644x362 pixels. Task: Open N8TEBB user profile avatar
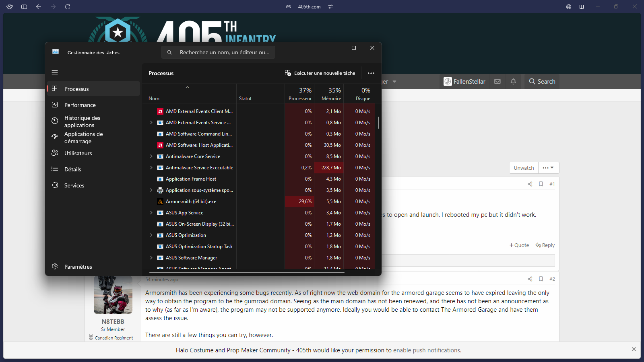pos(113,295)
